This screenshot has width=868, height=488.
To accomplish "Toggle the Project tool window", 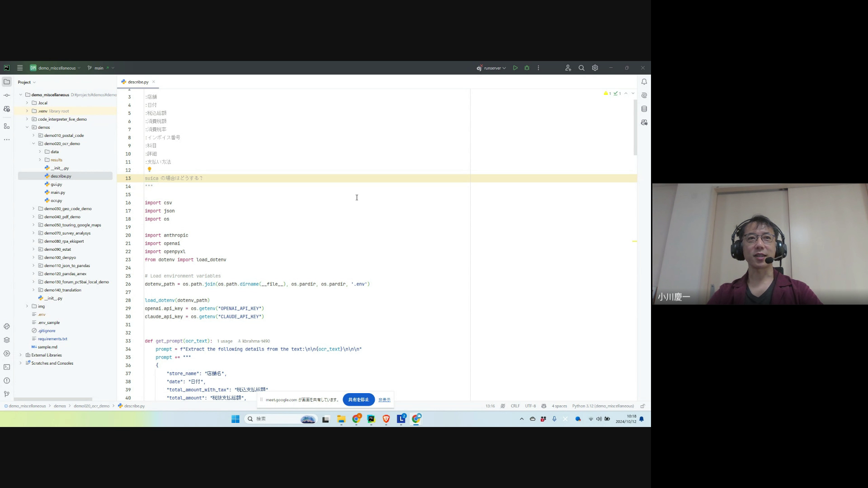I will click(x=7, y=82).
